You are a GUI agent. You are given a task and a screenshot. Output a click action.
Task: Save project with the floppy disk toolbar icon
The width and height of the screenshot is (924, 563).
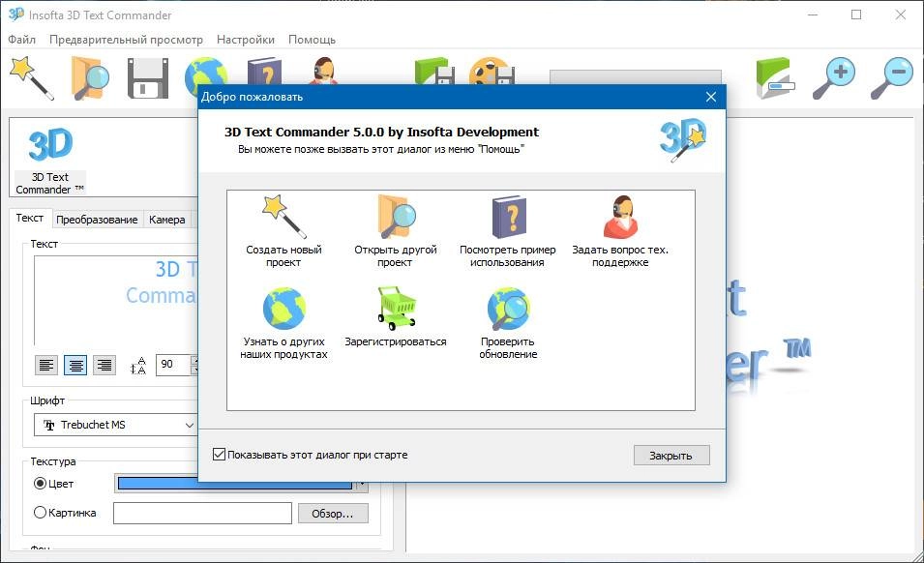click(148, 77)
